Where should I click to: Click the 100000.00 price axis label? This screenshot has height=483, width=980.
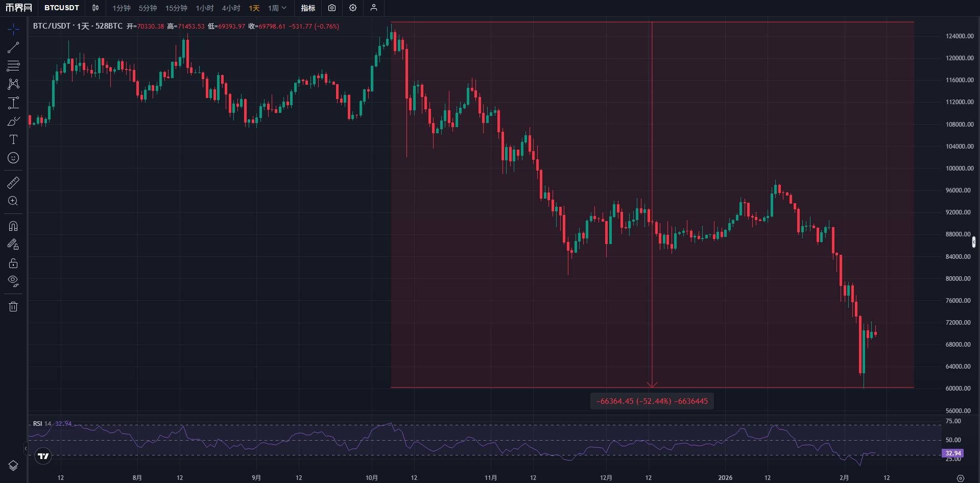[960, 168]
